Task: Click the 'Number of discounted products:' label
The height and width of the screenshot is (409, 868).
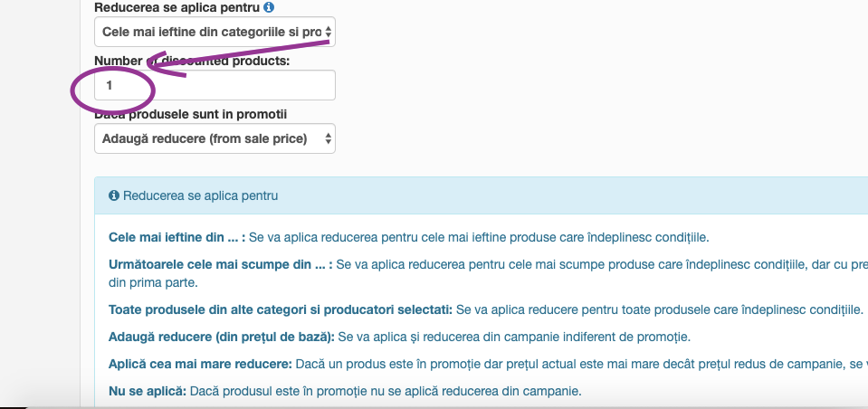Action: [192, 61]
